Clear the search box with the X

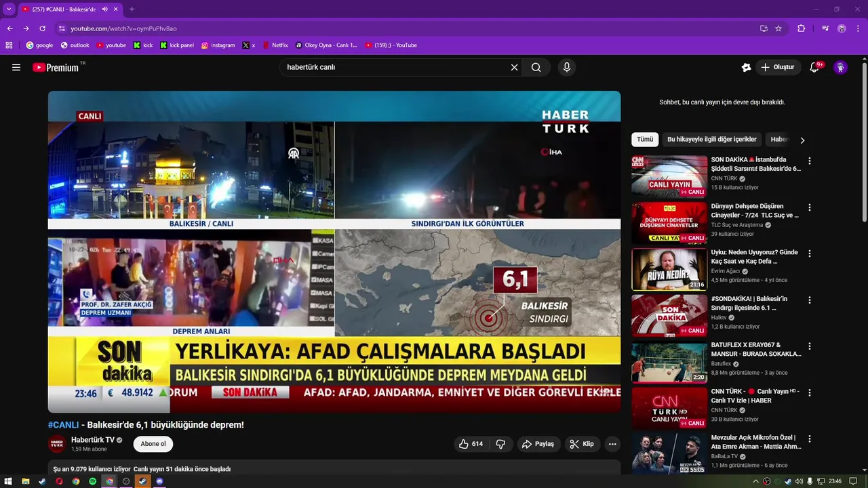point(514,67)
